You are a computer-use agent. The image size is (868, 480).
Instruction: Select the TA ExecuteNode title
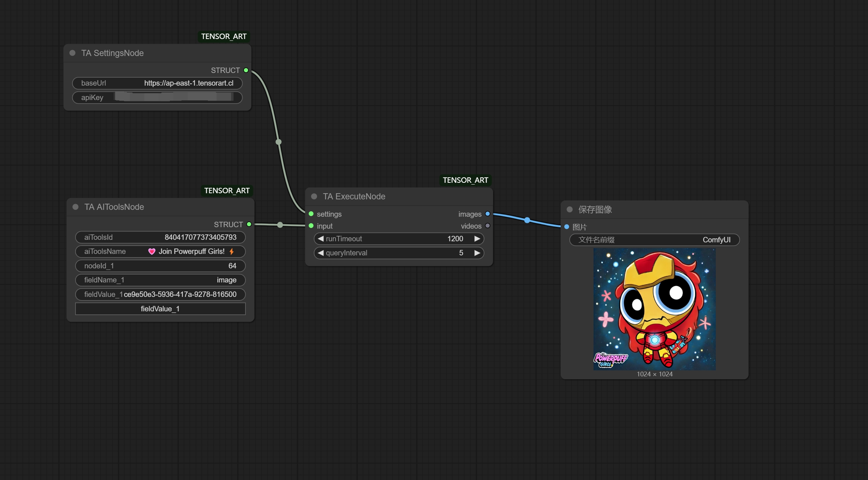pyautogui.click(x=354, y=196)
